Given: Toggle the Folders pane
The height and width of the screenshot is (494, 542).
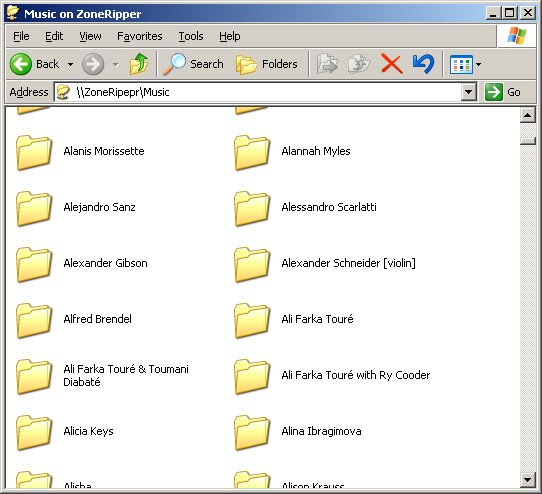Looking at the screenshot, I should [267, 64].
